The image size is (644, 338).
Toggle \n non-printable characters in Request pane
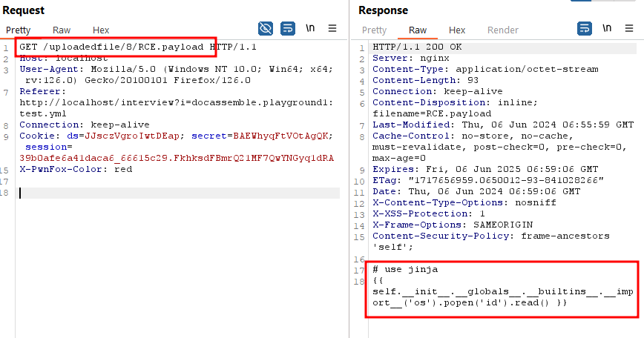[310, 28]
